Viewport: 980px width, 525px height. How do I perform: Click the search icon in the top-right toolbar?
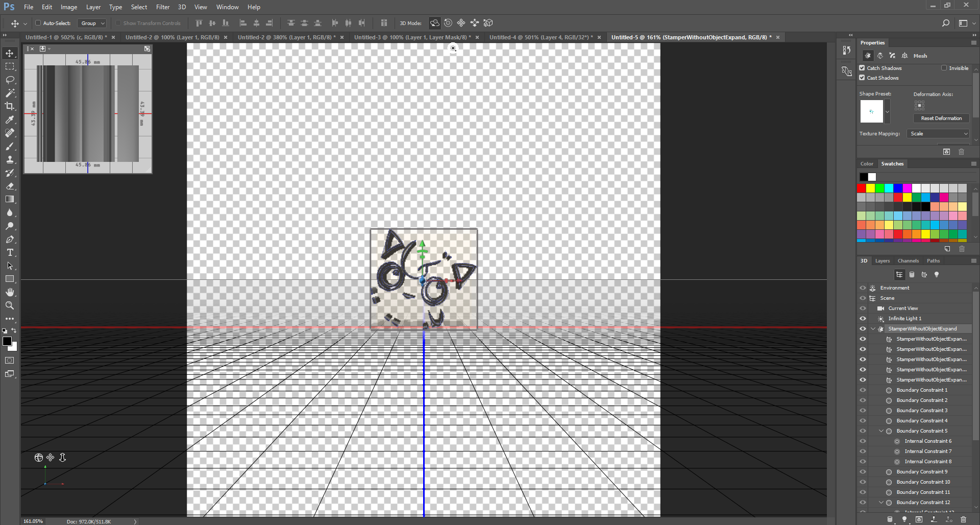[x=946, y=23]
